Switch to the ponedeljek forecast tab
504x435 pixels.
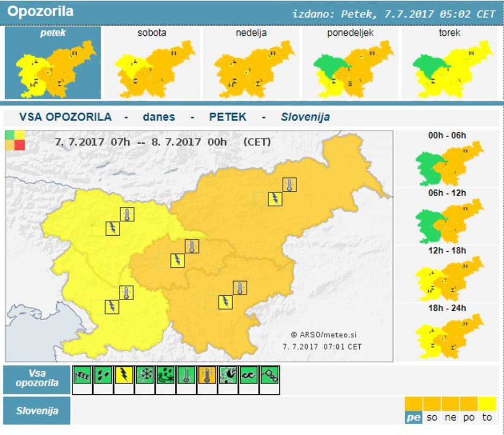coord(353,64)
